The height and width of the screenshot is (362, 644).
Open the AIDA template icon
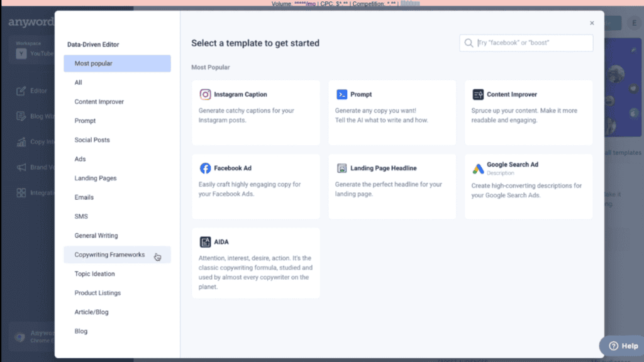[x=204, y=241]
